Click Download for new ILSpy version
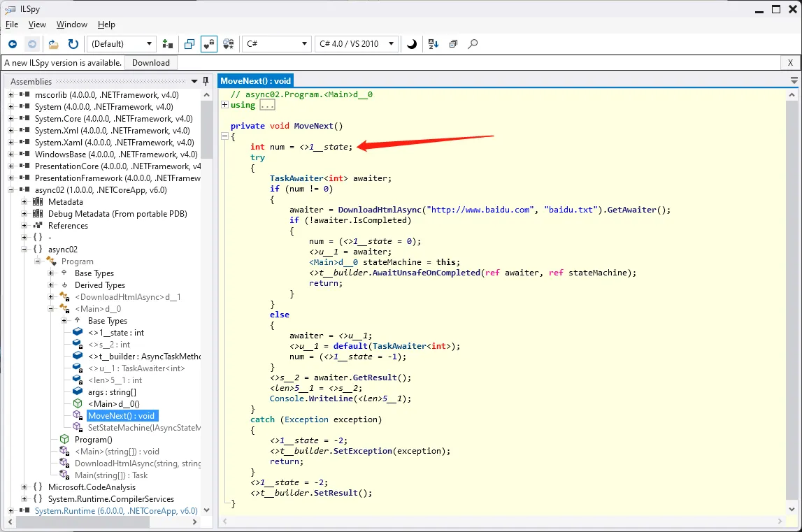The image size is (802, 532). click(x=151, y=63)
